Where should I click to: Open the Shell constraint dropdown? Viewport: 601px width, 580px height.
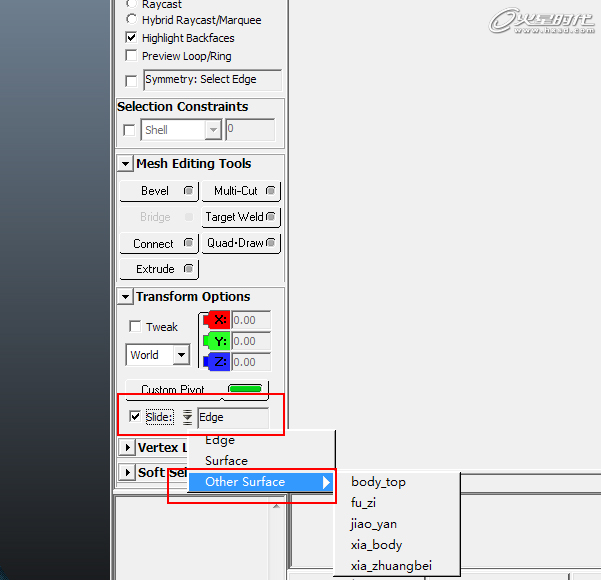click(213, 130)
